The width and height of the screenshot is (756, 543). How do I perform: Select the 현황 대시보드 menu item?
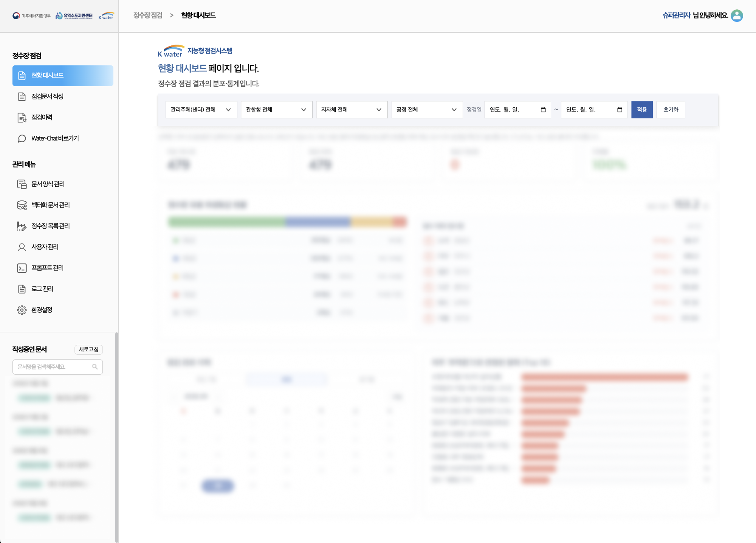tap(63, 76)
